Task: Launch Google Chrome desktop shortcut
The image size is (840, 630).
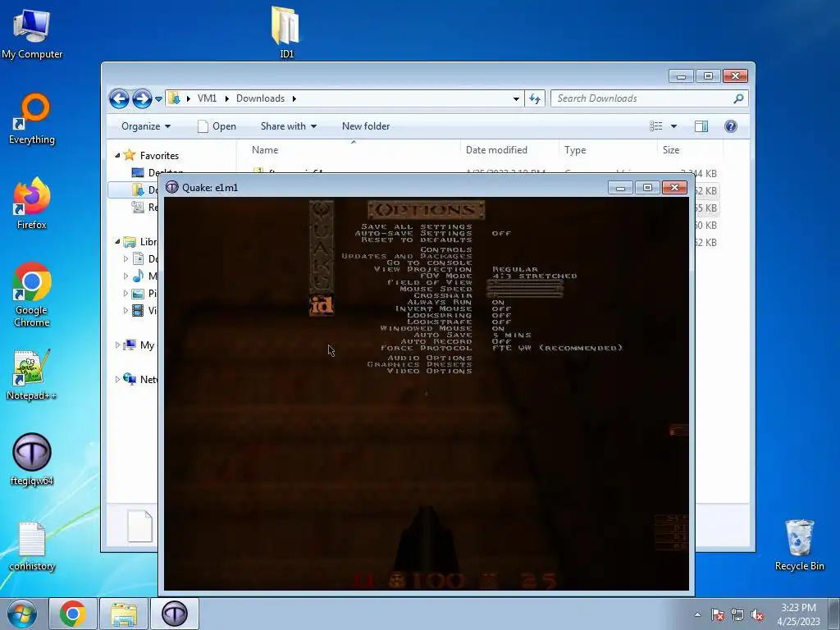Action: click(x=32, y=294)
